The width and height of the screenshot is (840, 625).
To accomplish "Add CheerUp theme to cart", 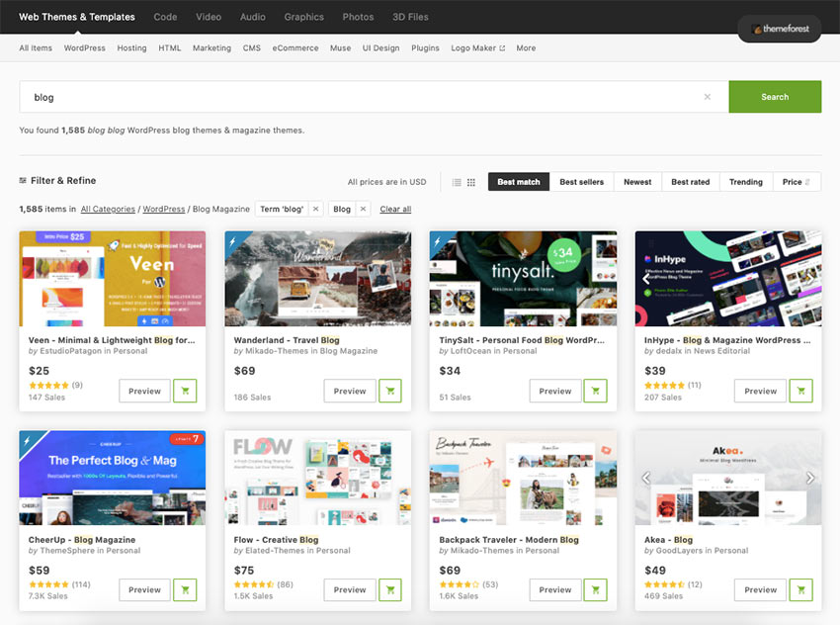I will (185, 589).
